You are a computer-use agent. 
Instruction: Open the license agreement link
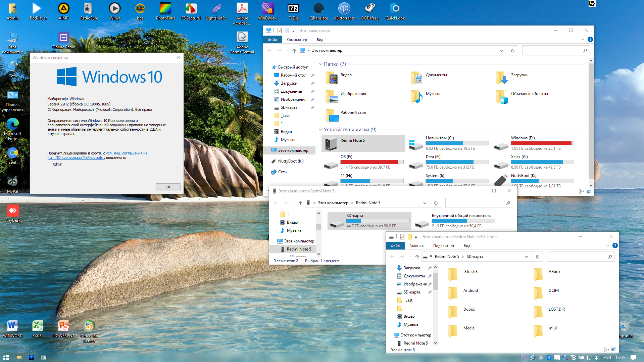tap(127, 153)
